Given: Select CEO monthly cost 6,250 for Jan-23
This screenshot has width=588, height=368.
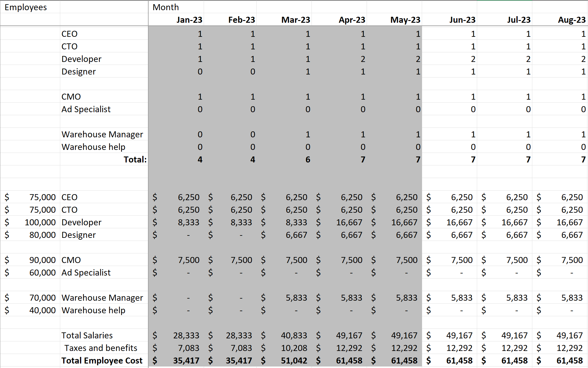Looking at the screenshot, I should 176,197.
